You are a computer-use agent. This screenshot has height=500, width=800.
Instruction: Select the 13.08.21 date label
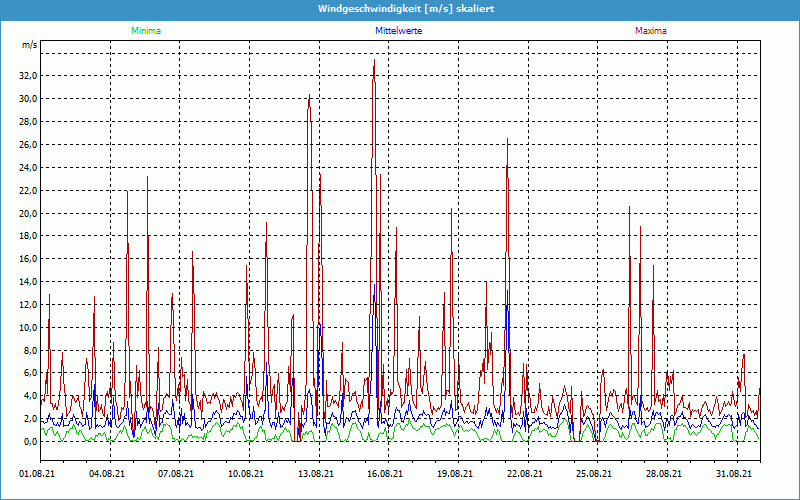(x=315, y=474)
